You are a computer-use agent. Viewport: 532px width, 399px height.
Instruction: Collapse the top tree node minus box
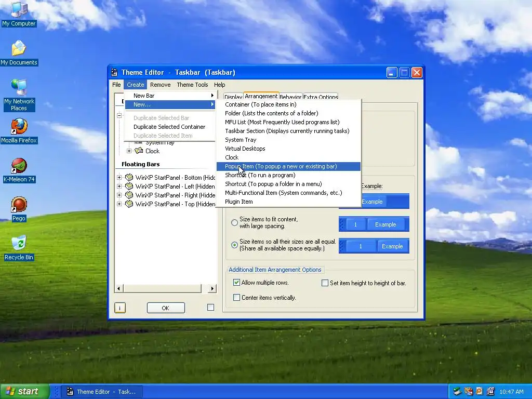119,115
